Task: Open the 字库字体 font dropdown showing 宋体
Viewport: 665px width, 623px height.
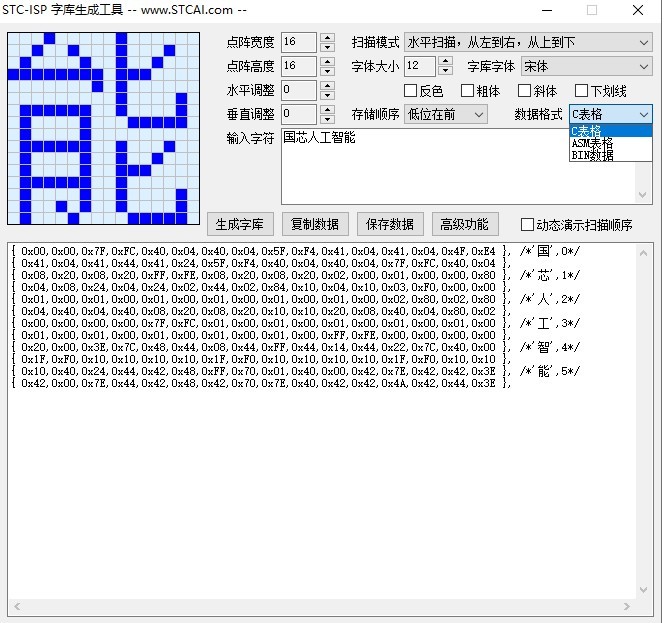Action: click(x=587, y=67)
